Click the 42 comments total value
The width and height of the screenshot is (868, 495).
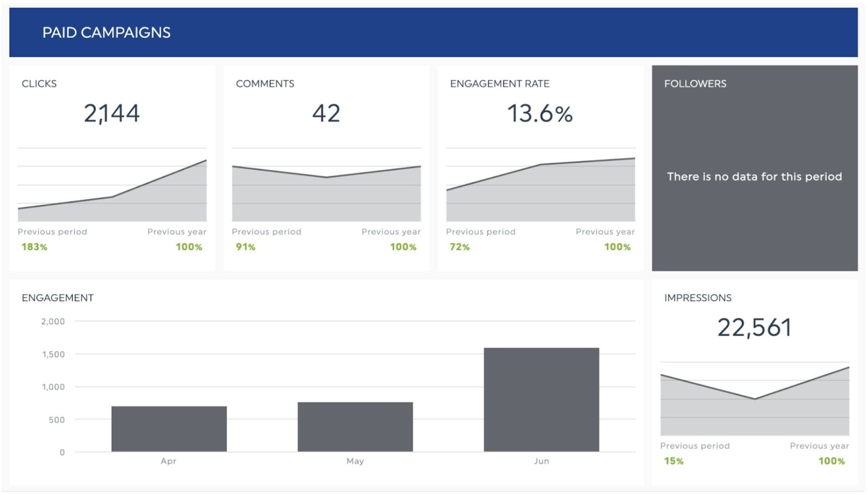coord(326,114)
